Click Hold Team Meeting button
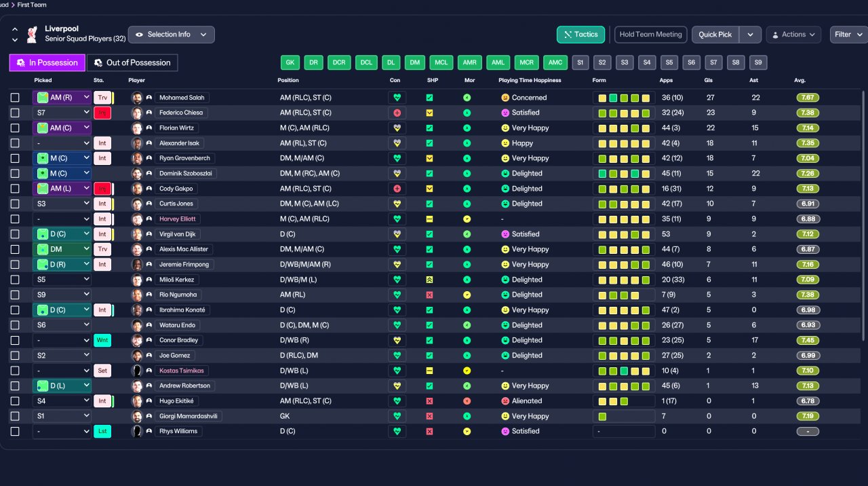The width and height of the screenshot is (868, 486). click(x=651, y=35)
